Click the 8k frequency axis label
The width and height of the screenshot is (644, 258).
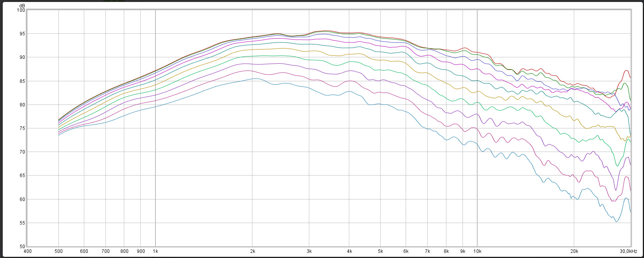tap(446, 251)
